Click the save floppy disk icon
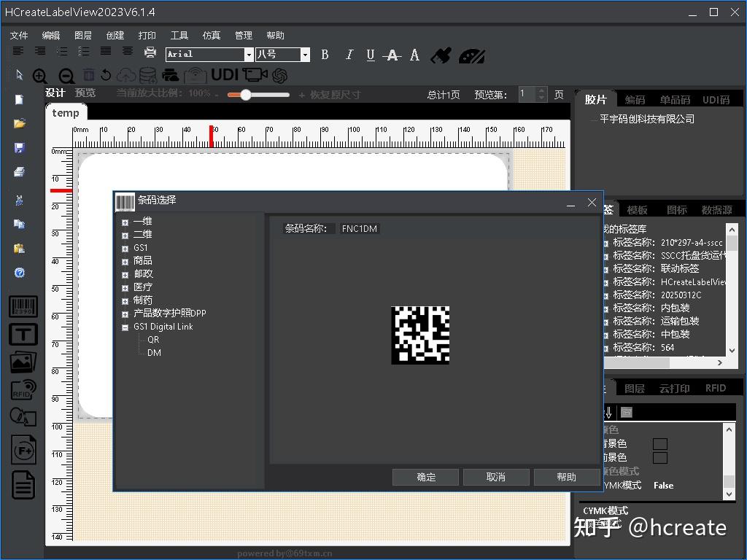This screenshot has width=747, height=560. coord(20,148)
